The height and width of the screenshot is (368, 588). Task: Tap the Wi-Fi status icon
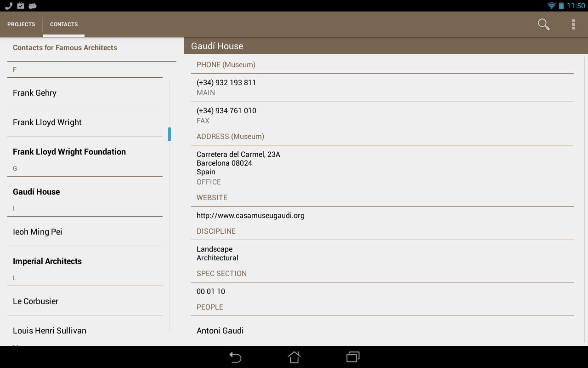pyautogui.click(x=551, y=6)
